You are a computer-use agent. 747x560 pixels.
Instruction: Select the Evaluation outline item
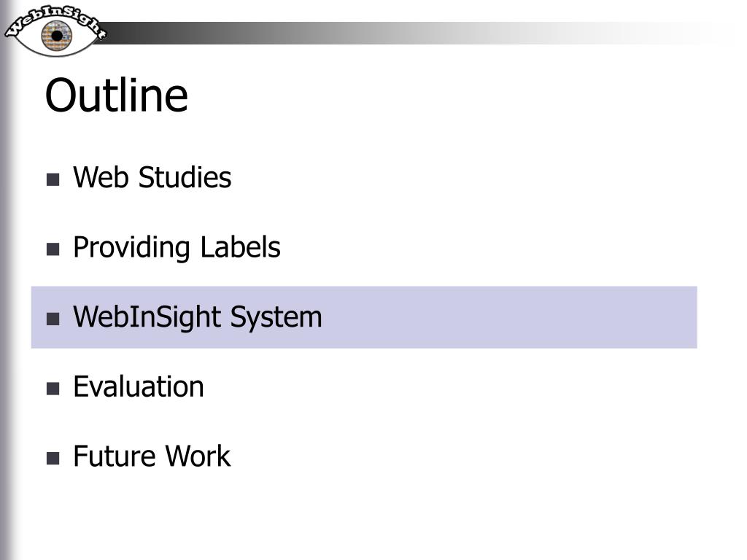139,386
